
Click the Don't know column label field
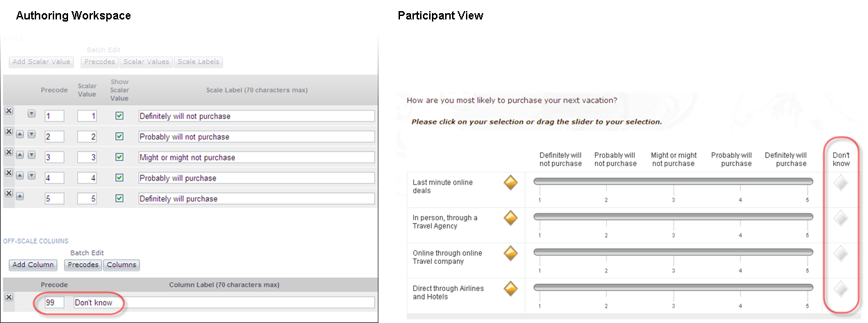tap(224, 303)
